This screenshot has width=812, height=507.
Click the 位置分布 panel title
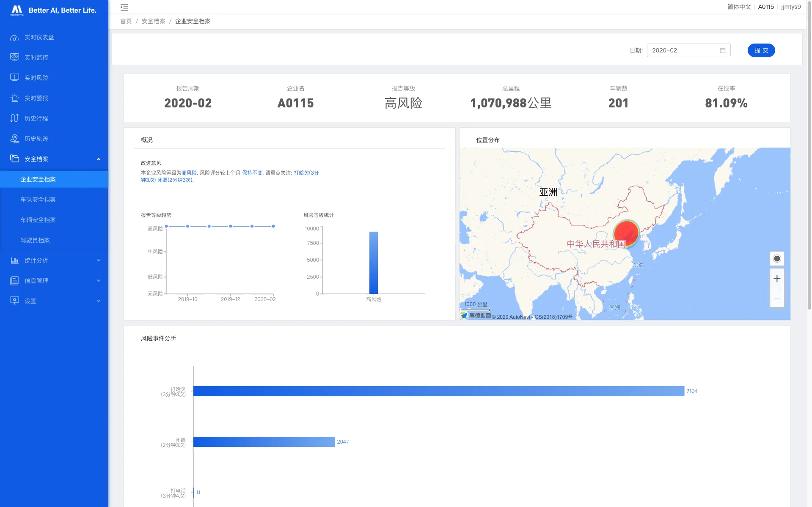(x=488, y=140)
